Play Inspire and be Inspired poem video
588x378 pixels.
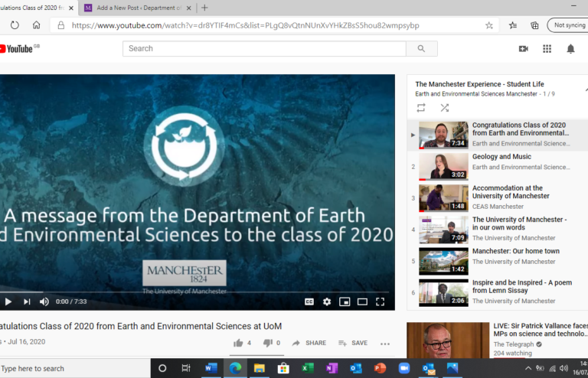(x=498, y=292)
